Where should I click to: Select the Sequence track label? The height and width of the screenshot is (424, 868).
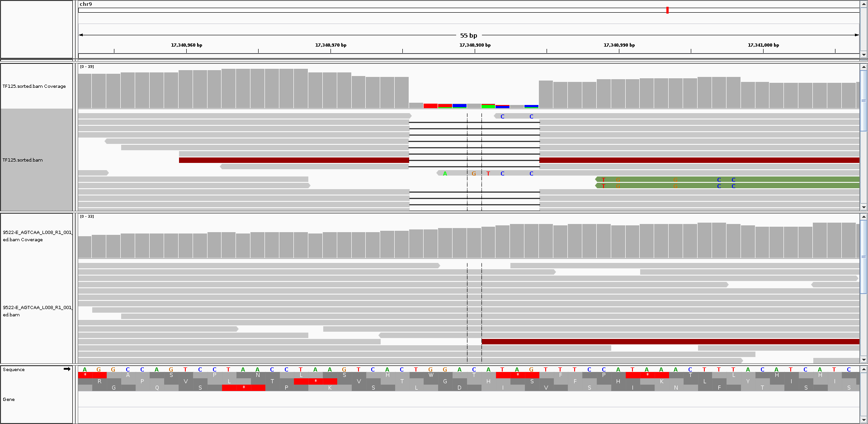point(14,370)
